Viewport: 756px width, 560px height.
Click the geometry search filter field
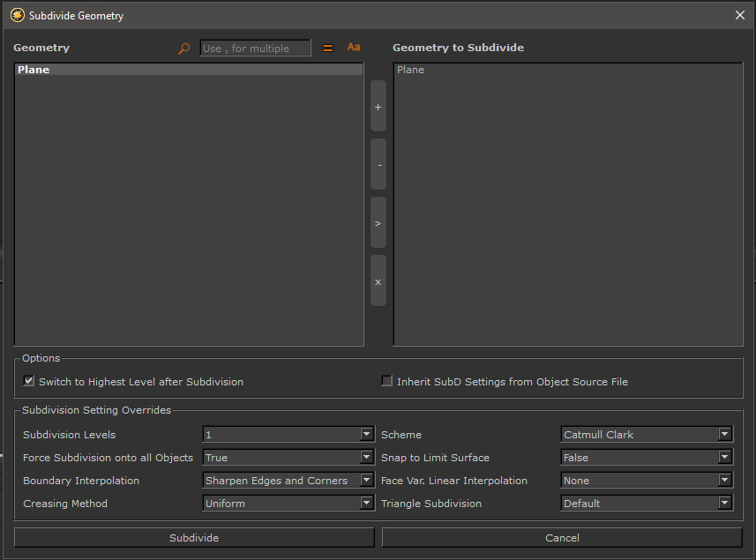255,49
